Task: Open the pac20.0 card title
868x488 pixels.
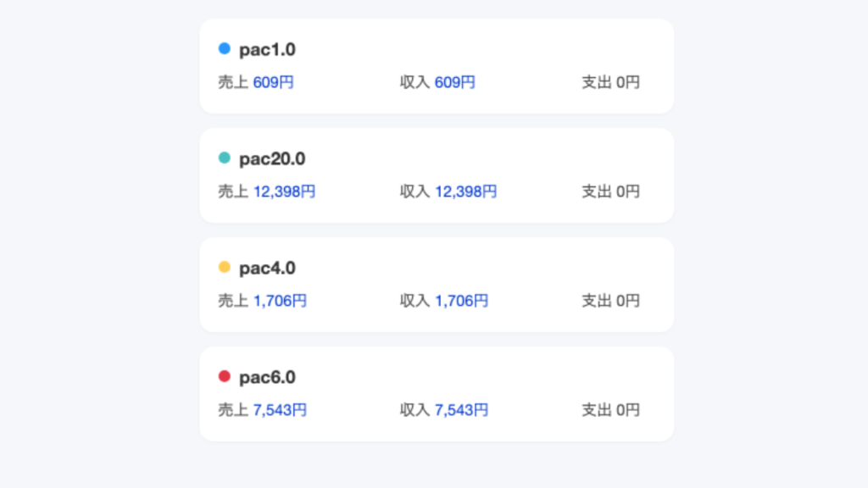Action: [x=272, y=159]
